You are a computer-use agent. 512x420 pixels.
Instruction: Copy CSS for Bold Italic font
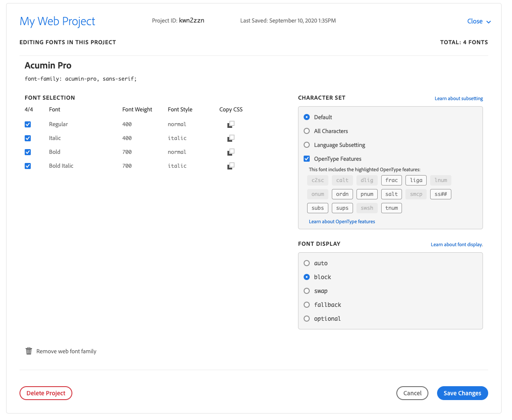click(231, 166)
